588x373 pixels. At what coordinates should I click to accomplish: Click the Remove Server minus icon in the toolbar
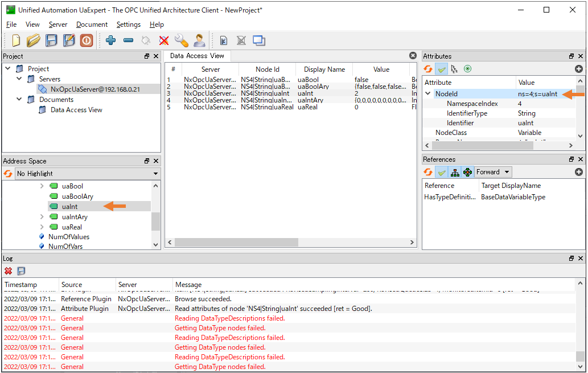click(128, 40)
